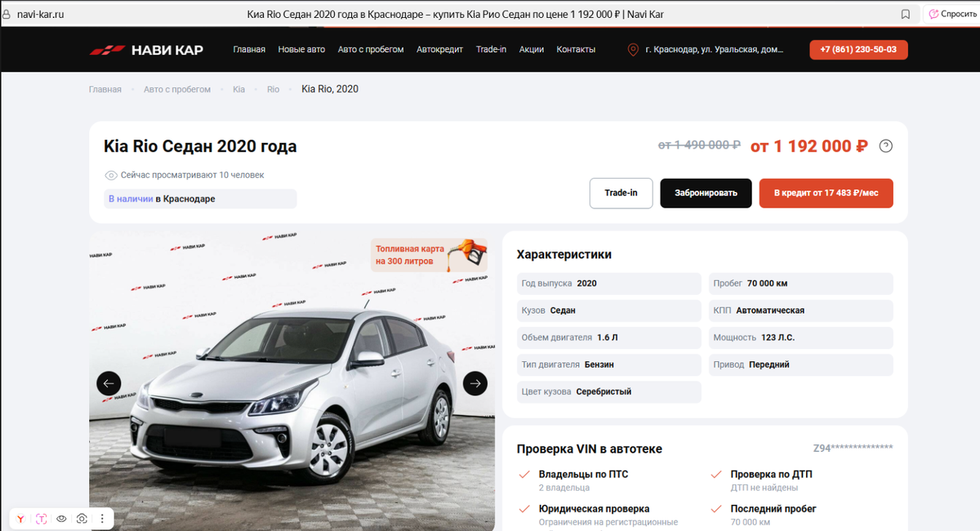Click the navi-kar.ru address field

coord(40,14)
